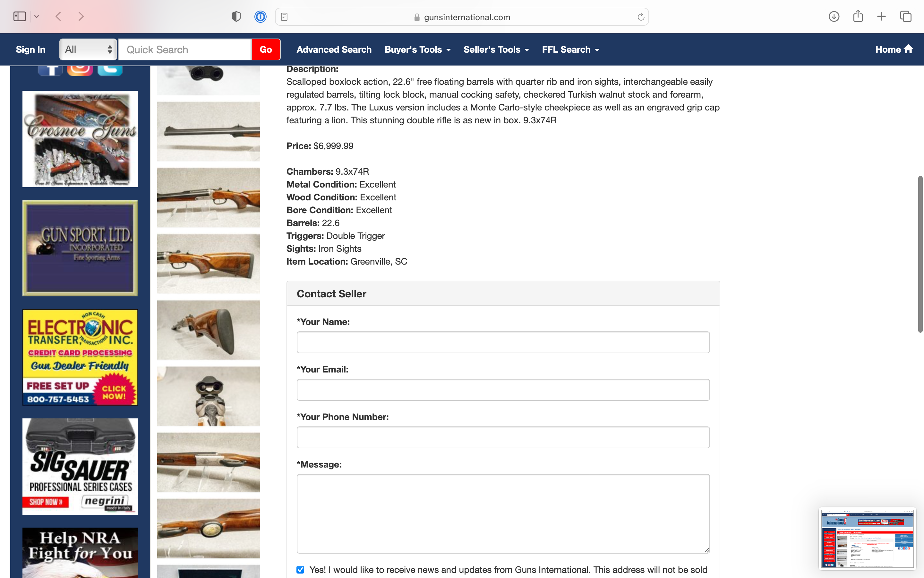View muzzle front-on thumbnail
The height and width of the screenshot is (578, 924).
pos(209,396)
